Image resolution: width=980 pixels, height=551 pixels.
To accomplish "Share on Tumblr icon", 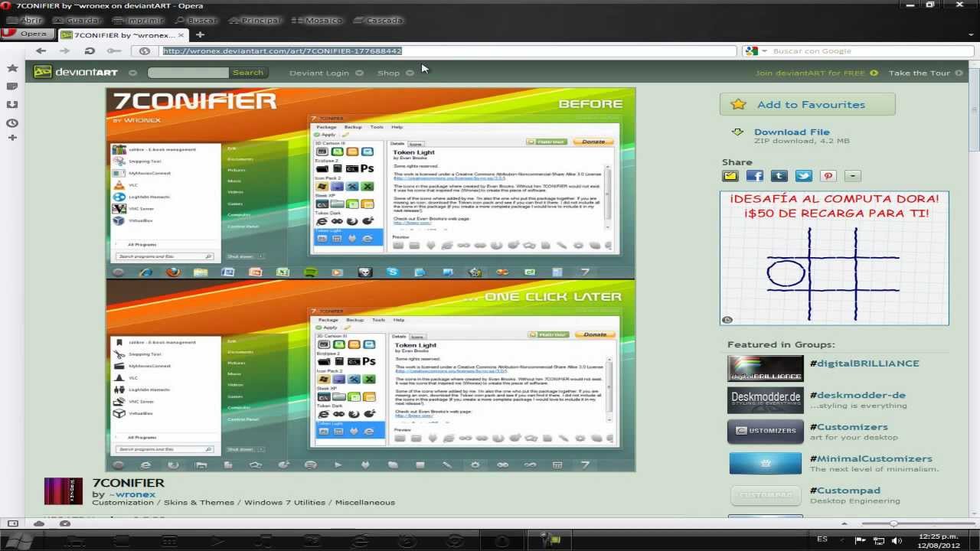I will click(x=779, y=176).
